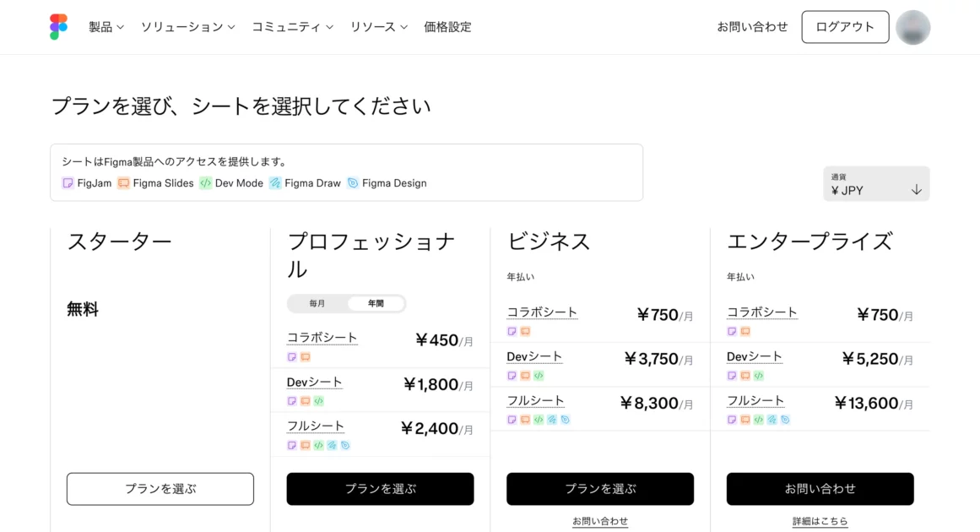Screen dimensions: 980x532
Task: Click the コラボシート label in ビジネス plan
Action: click(542, 312)
